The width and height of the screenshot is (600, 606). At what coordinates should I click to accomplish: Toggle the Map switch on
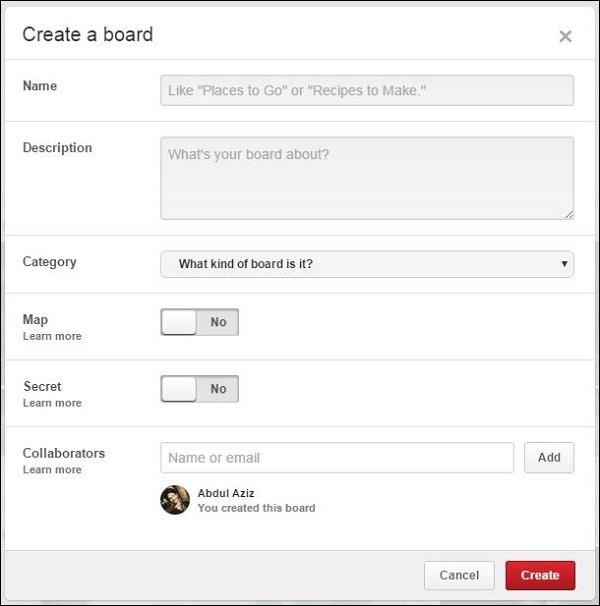[199, 322]
